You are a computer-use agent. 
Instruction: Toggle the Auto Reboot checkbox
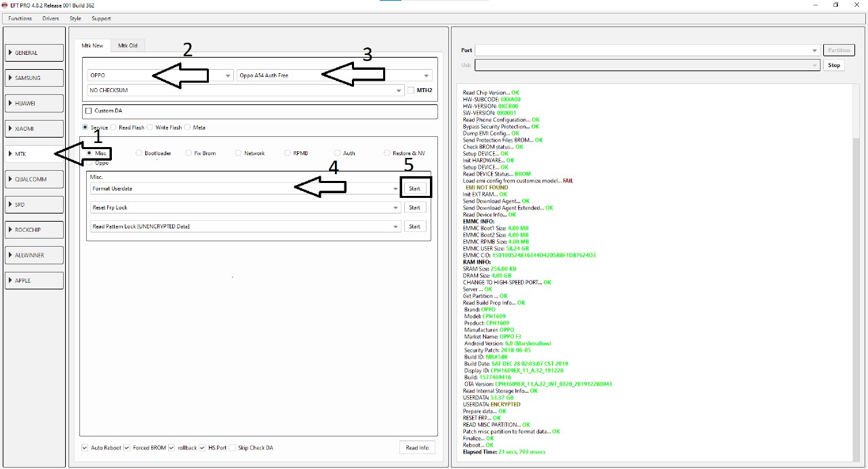pos(85,448)
